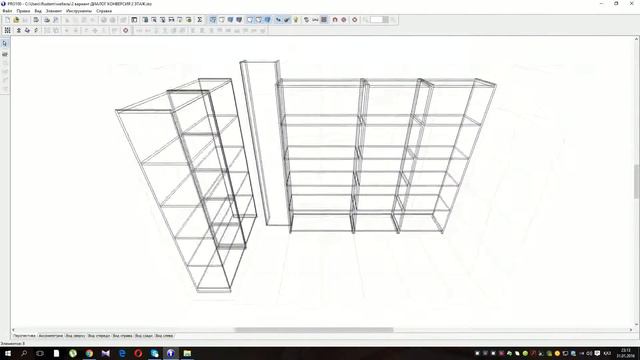Switch to the Вид справа tab
The height and width of the screenshot is (360, 640).
click(x=122, y=336)
